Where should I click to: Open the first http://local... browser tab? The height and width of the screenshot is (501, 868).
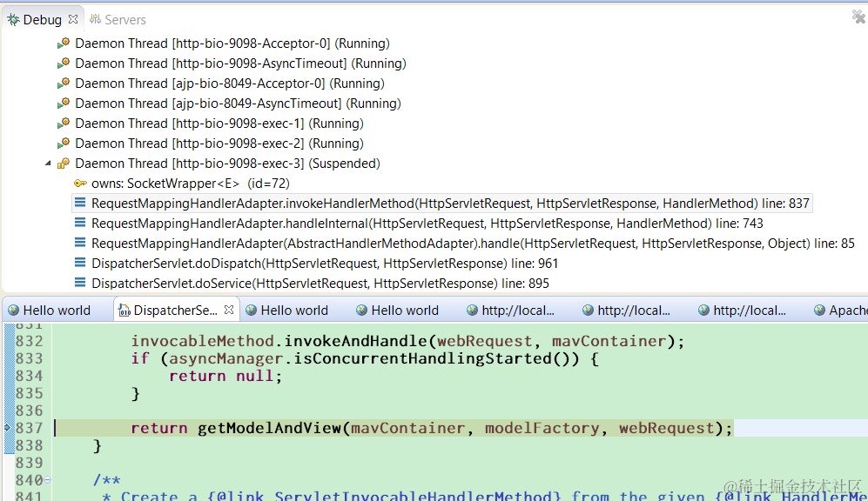(511, 311)
